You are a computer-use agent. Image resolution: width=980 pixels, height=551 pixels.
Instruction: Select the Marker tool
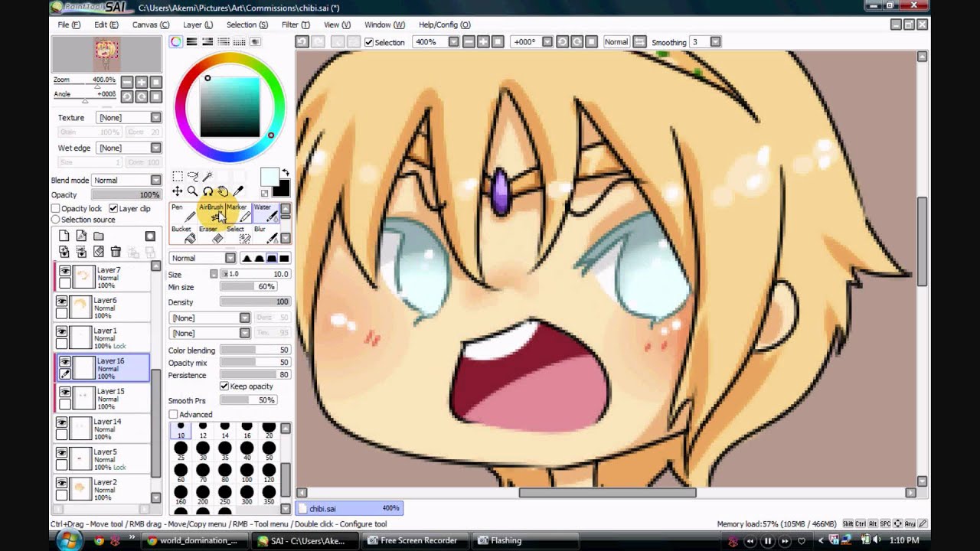(238, 213)
